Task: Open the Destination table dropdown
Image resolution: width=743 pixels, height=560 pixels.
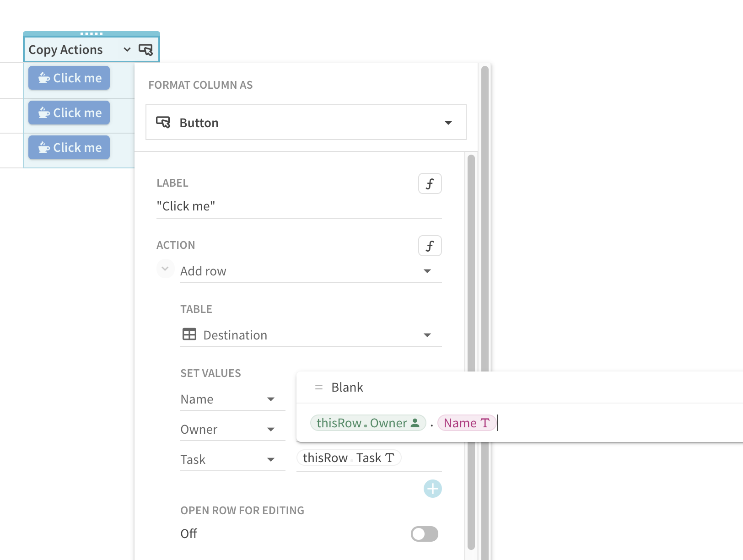Action: click(x=311, y=335)
